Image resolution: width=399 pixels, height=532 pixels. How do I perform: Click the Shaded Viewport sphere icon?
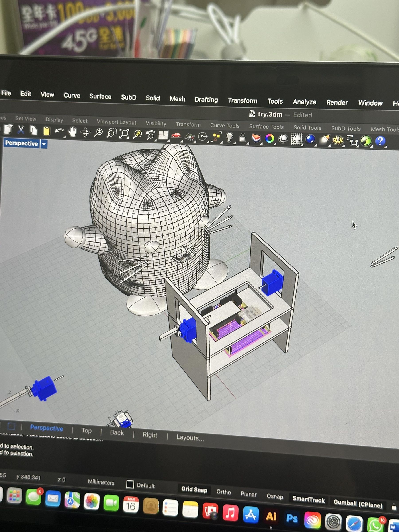pyautogui.click(x=283, y=139)
